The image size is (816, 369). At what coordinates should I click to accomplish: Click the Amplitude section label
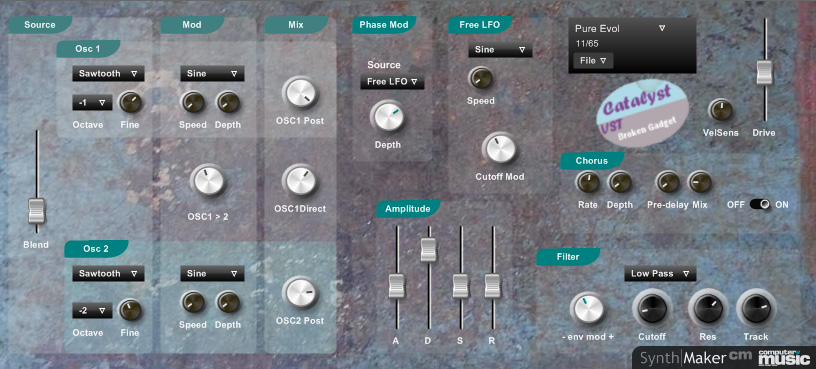tap(408, 209)
